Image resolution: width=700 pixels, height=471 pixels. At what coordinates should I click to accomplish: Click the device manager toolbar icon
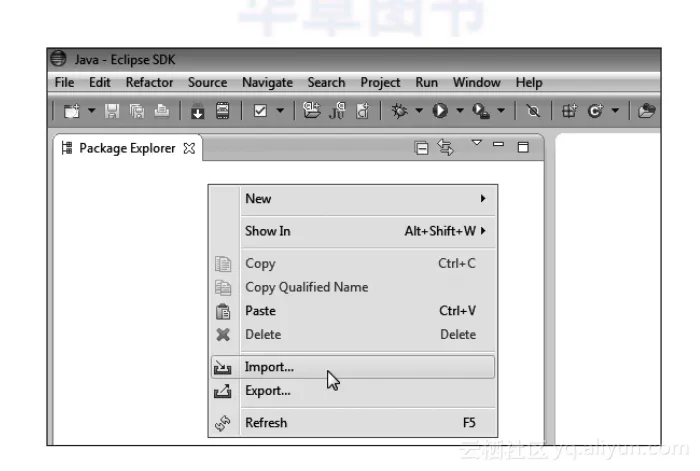222,111
